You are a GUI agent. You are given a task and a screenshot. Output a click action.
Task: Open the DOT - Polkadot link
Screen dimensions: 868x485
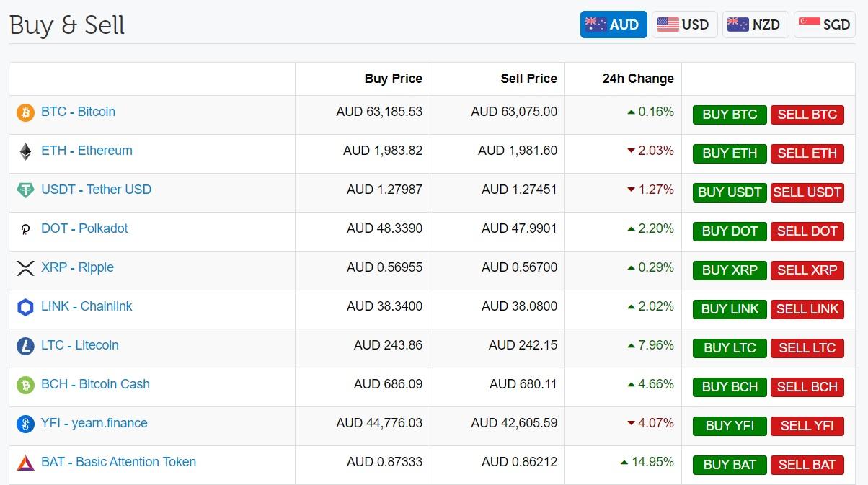pyautogui.click(x=84, y=228)
